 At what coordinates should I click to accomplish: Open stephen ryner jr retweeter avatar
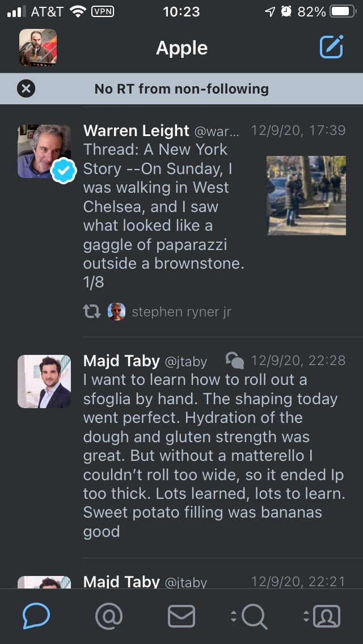[x=116, y=311]
